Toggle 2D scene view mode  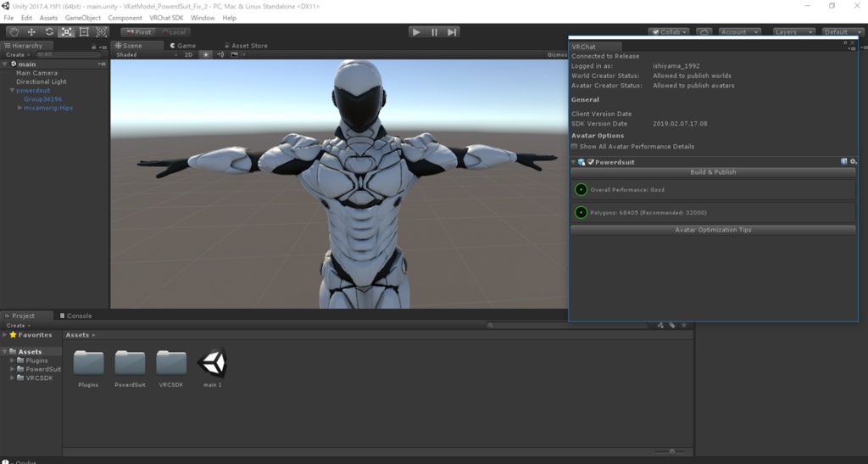point(188,54)
